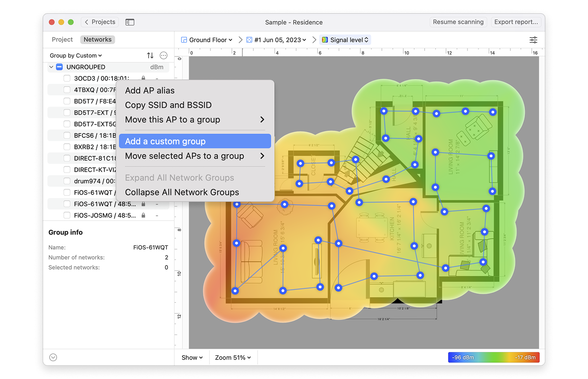Click the Export report... button
Viewport: 588px width, 379px height.
516,22
